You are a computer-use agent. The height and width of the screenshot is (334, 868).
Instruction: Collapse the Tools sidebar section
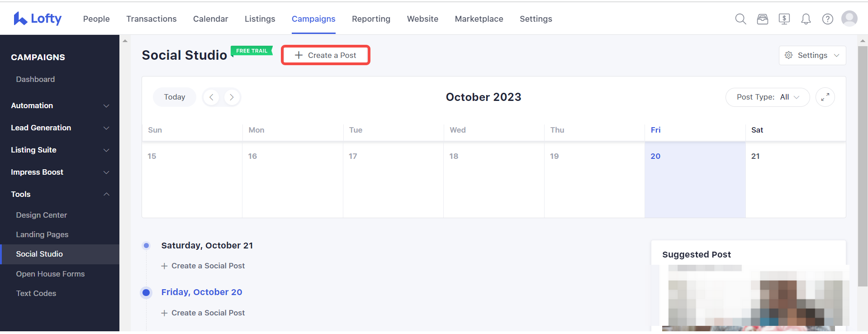tap(60, 194)
